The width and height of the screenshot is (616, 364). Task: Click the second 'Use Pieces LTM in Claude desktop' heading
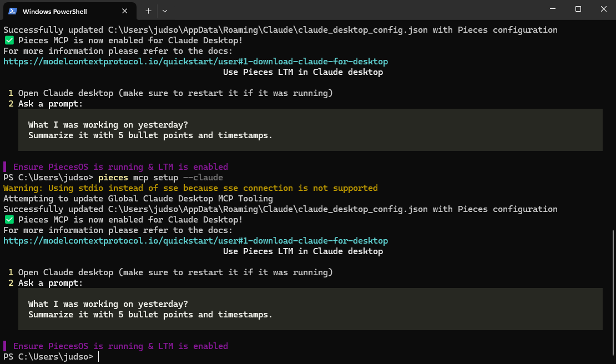pyautogui.click(x=303, y=251)
